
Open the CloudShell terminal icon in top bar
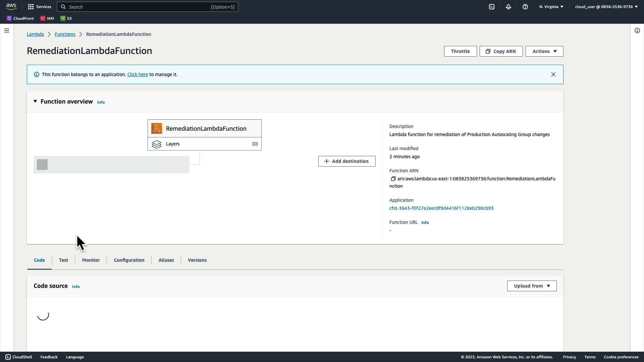492,7
